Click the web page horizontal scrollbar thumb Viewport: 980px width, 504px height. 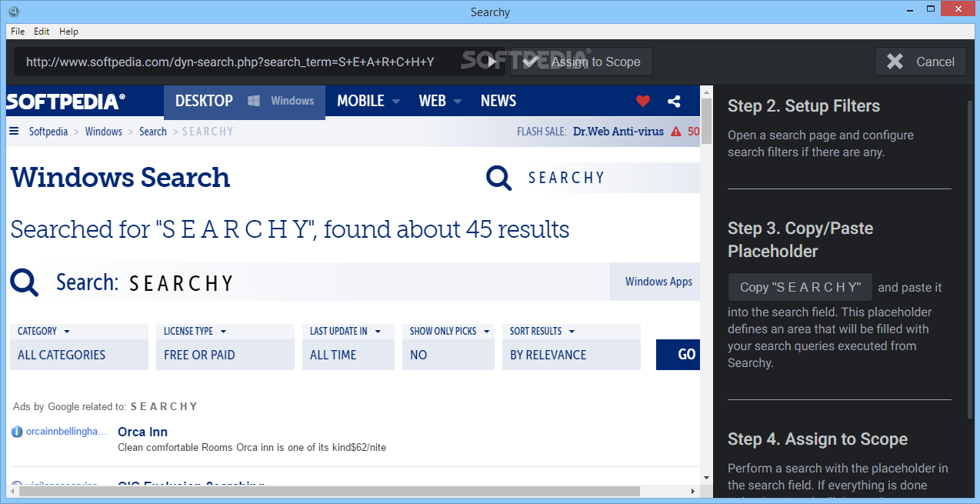click(x=329, y=491)
